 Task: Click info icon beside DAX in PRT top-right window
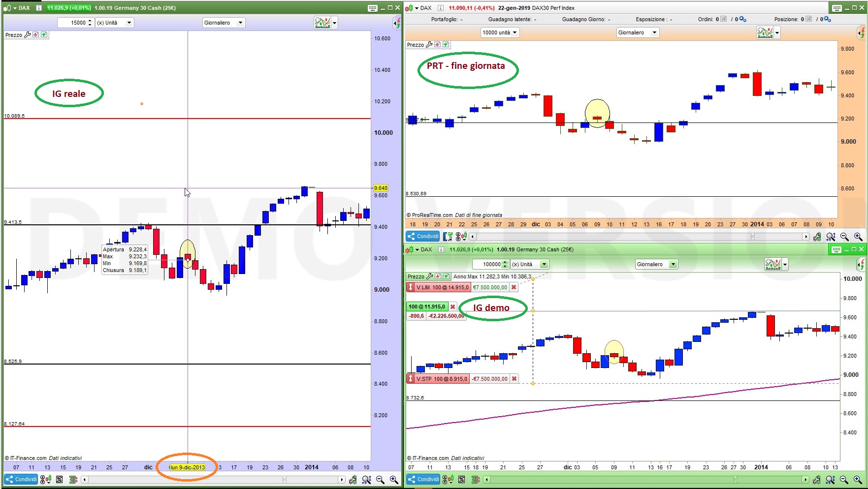(x=441, y=8)
